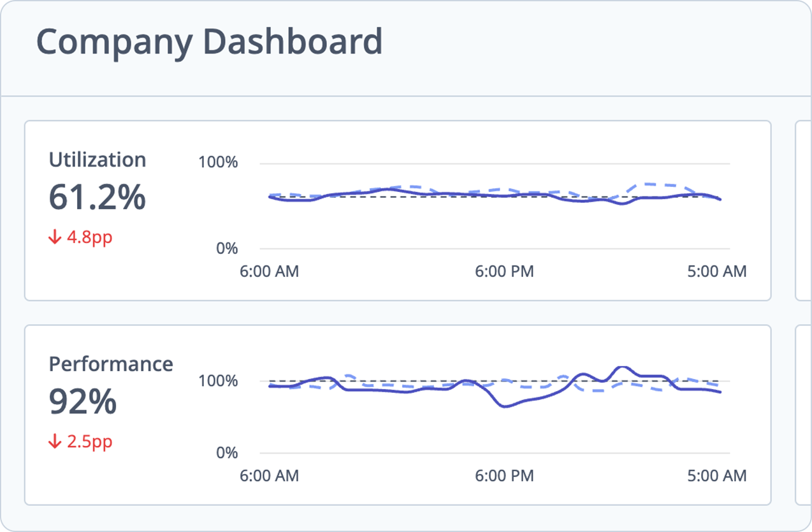Viewport: 812px width, 532px height.
Task: Open the 6:00 AM axis label options
Action: [x=270, y=271]
